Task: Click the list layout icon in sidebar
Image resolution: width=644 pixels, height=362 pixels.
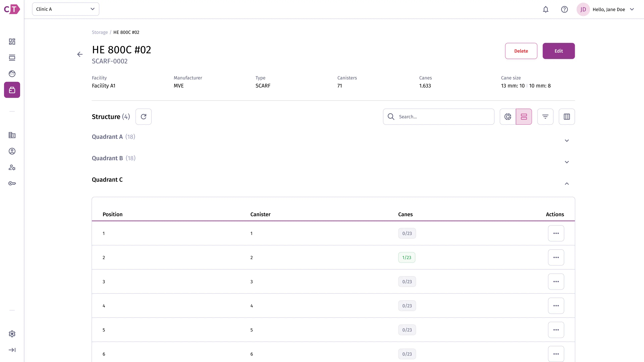Action: 12,58
